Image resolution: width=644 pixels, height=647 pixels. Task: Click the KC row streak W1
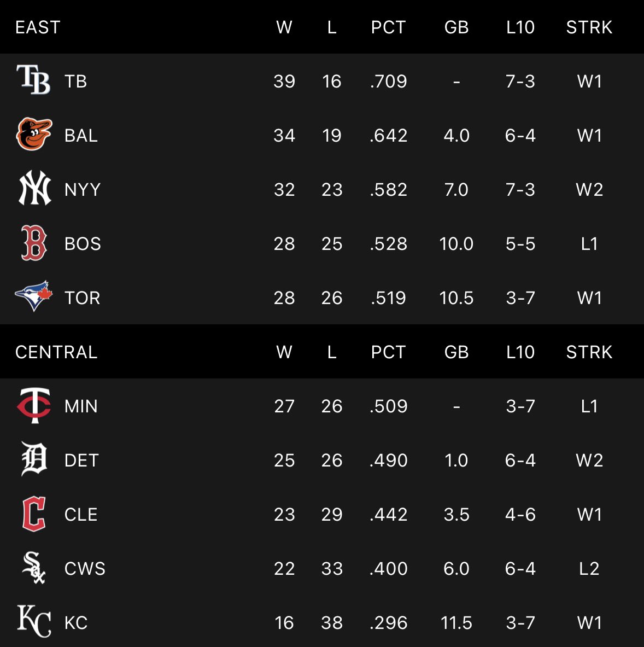(589, 622)
